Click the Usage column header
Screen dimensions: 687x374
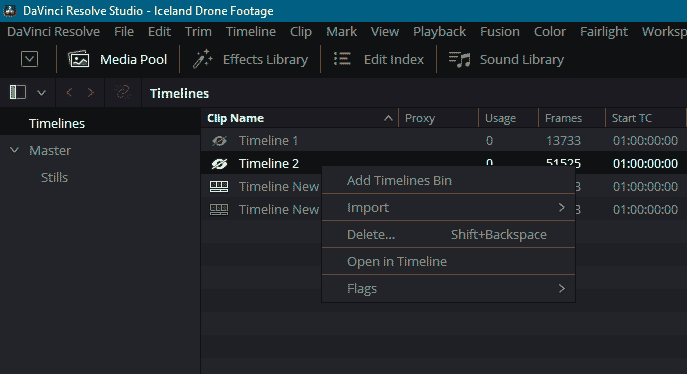(x=500, y=118)
